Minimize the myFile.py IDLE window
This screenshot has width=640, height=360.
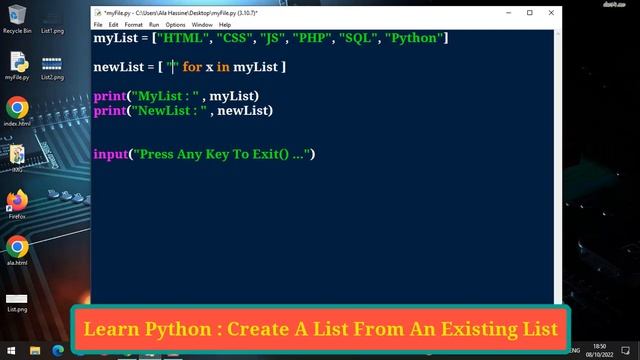(x=509, y=13)
